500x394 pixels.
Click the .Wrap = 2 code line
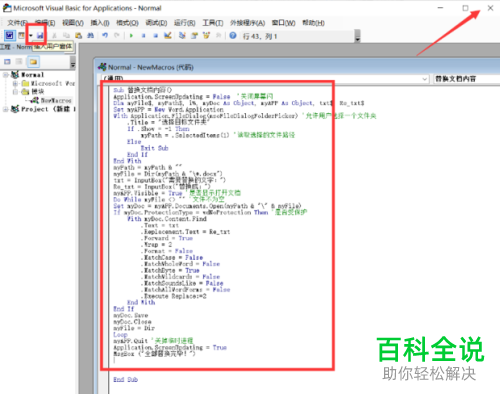156,244
